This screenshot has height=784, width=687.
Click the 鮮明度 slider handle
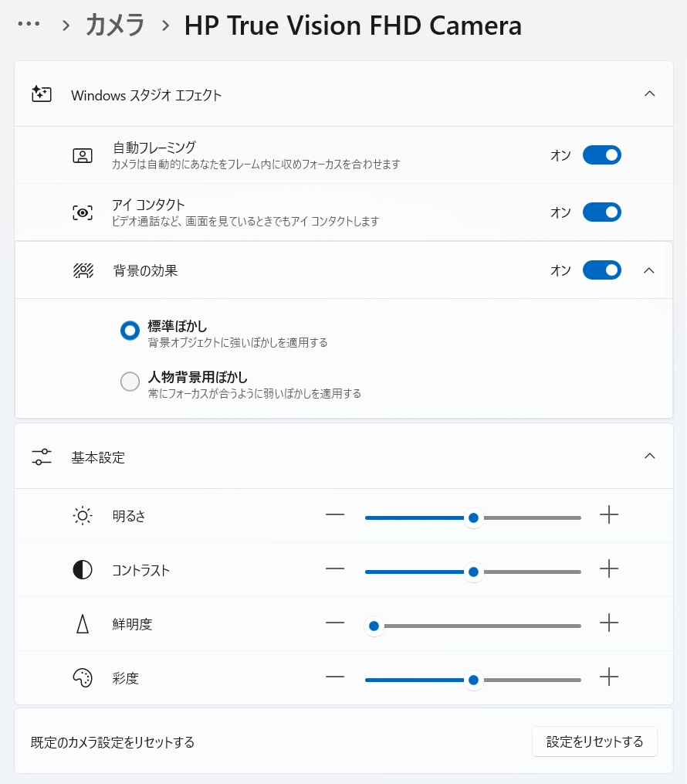point(374,626)
